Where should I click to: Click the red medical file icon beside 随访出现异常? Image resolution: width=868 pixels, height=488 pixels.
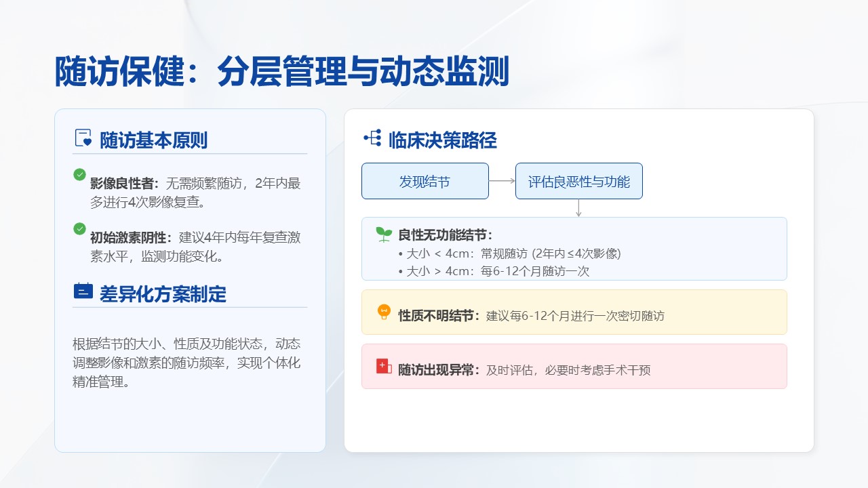pyautogui.click(x=384, y=367)
